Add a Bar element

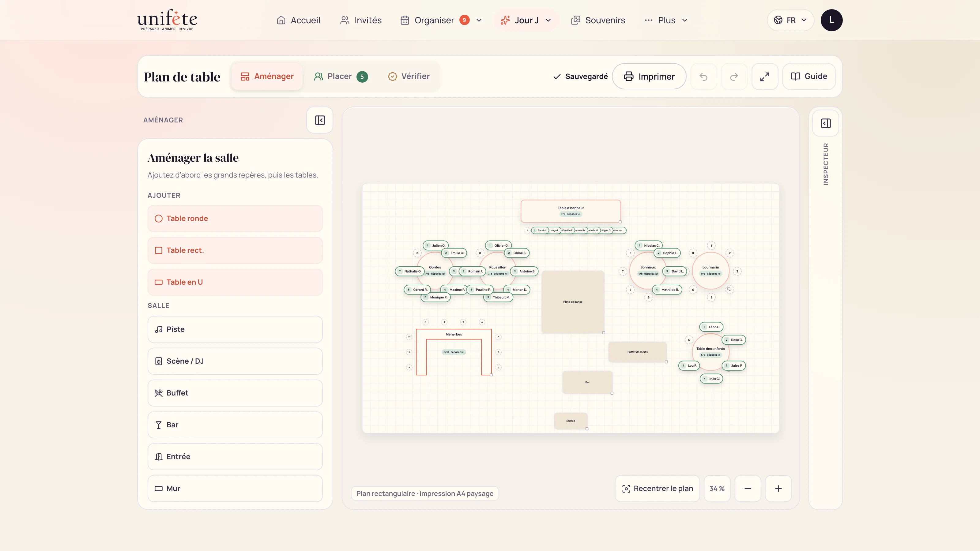pos(235,425)
